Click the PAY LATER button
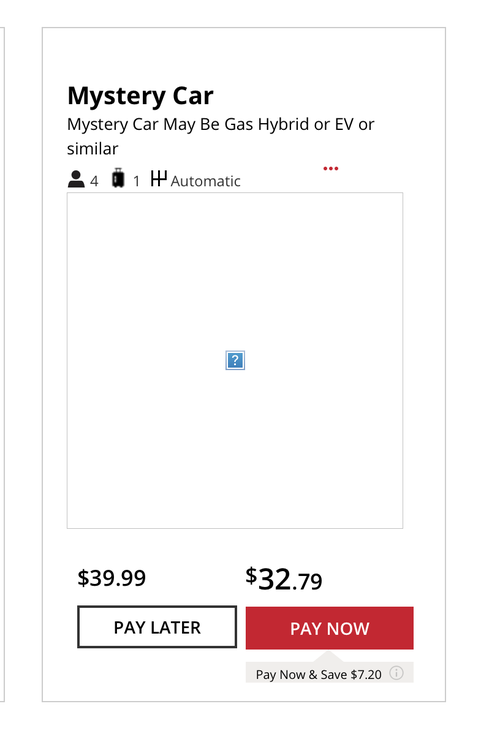 [x=157, y=627]
